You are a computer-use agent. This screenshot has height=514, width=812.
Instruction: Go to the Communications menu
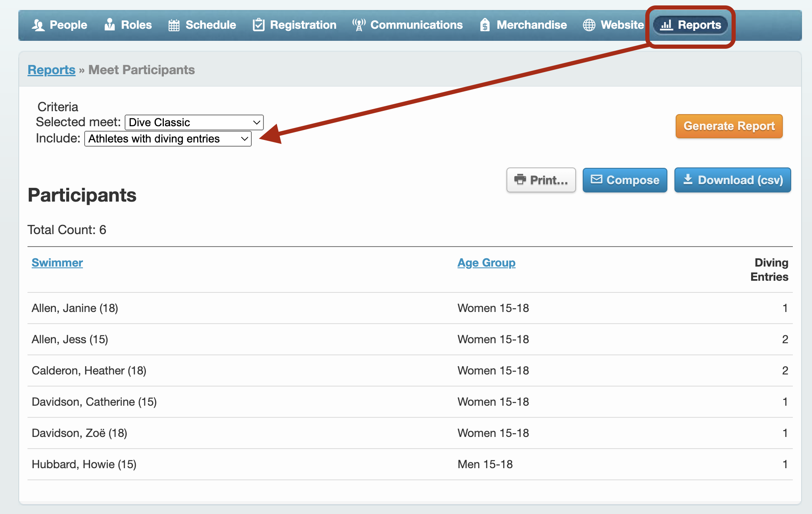(x=416, y=25)
